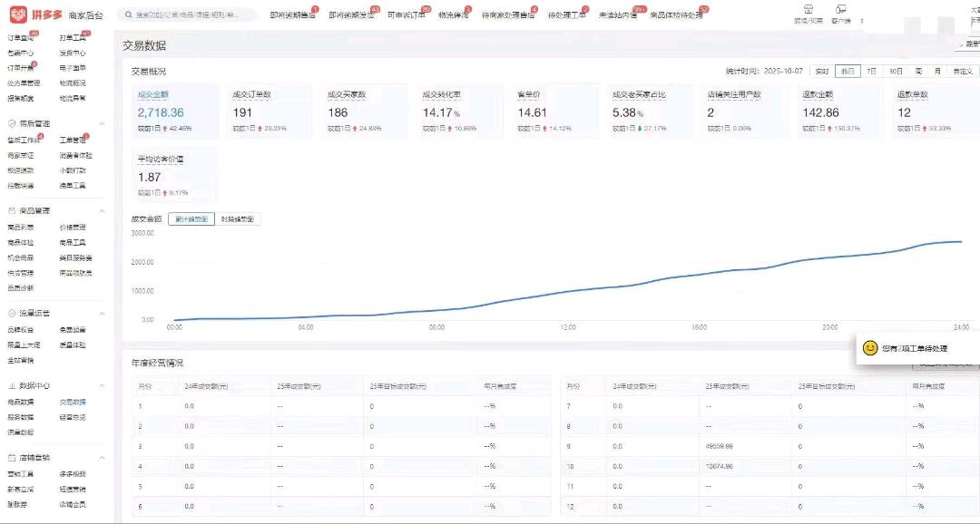Click the 商品管理 section icon
This screenshot has height=524, width=980.
tap(12, 210)
